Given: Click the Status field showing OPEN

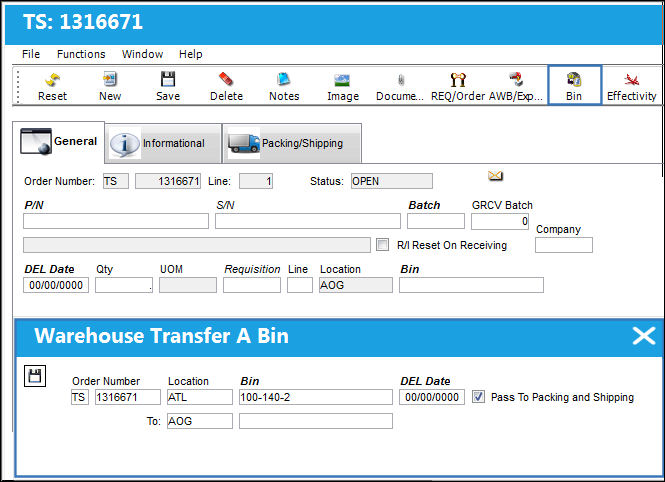Looking at the screenshot, I should click(x=392, y=181).
